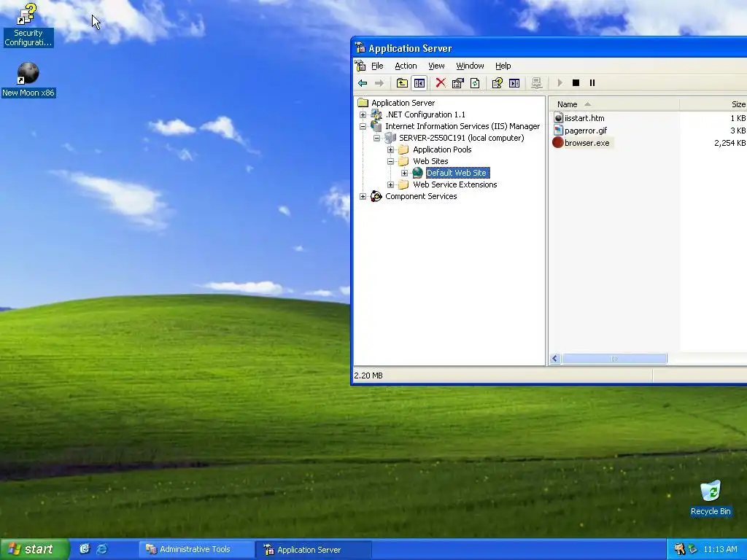Click the Application Server taskbar button
The height and width of the screenshot is (560, 747).
pos(313,550)
